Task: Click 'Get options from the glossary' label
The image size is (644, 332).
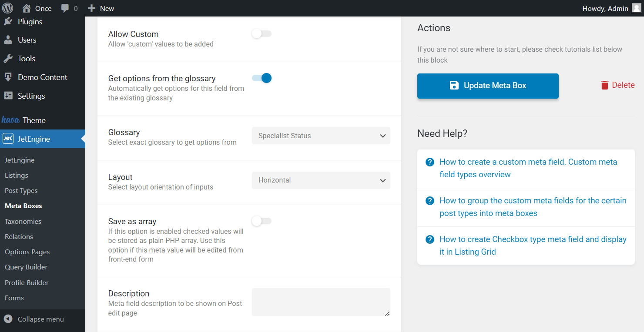Action: pos(162,78)
